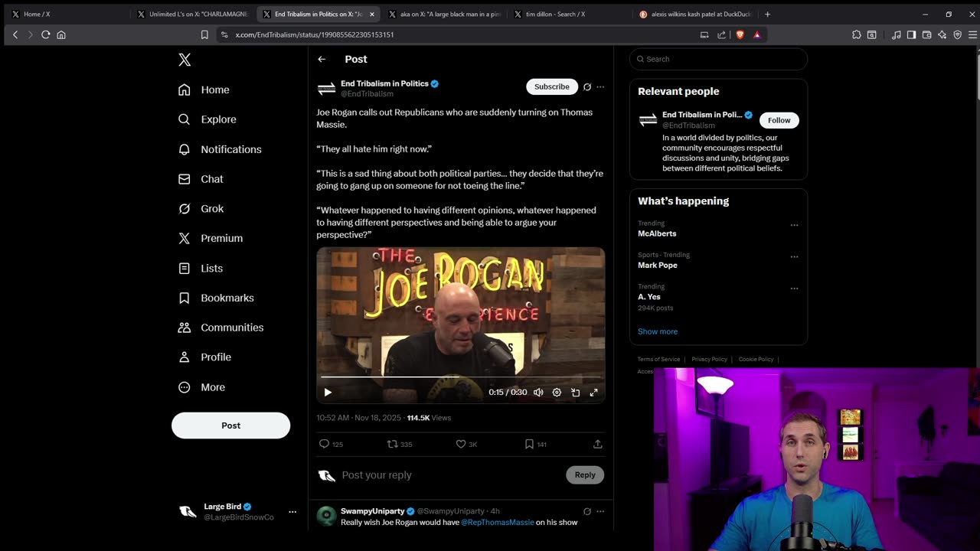
Task: Open Bookmarks in sidebar
Action: point(216,298)
